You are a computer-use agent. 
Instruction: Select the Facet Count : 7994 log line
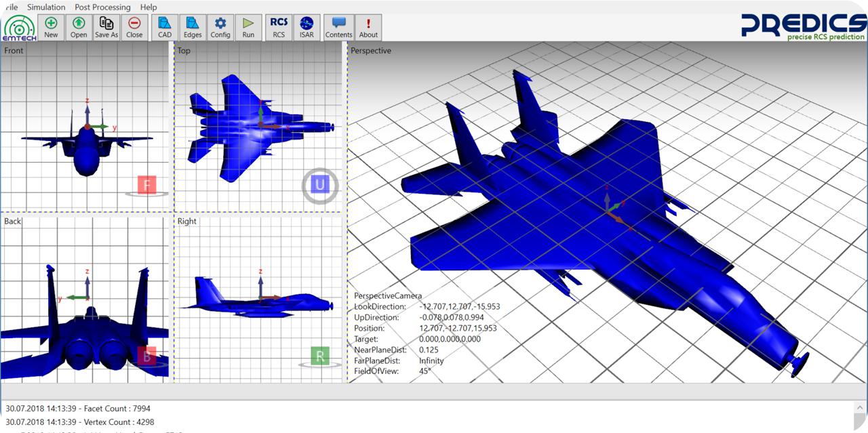click(x=78, y=409)
